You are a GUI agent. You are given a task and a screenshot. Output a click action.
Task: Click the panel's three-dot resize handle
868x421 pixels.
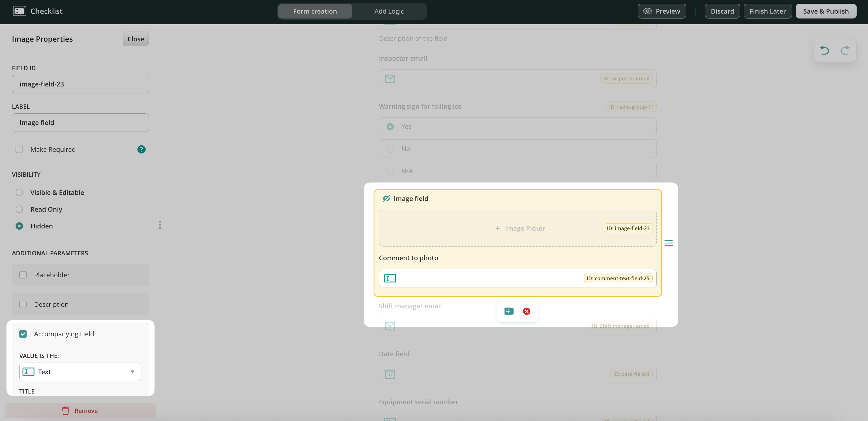160,225
